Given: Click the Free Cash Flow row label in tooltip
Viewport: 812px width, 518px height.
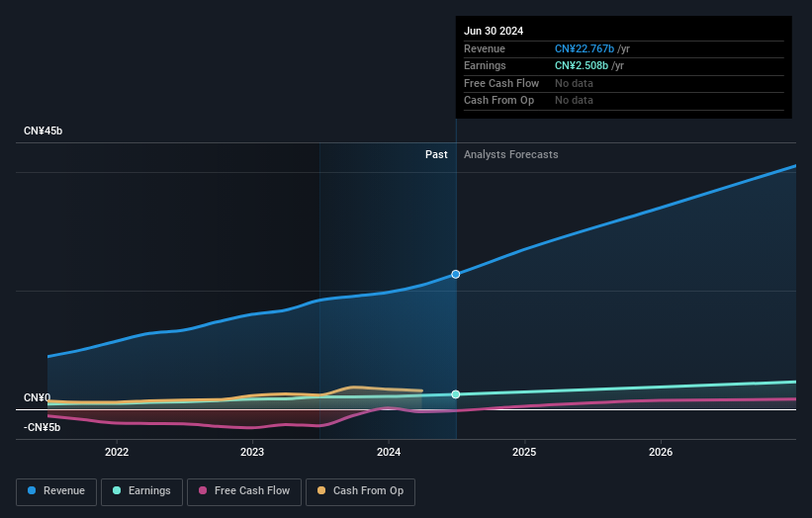Looking at the screenshot, I should [x=500, y=83].
